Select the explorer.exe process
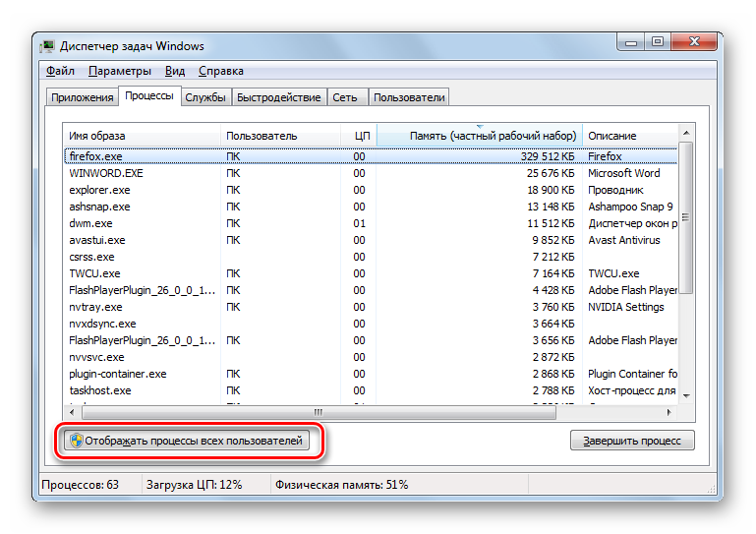 (371, 190)
